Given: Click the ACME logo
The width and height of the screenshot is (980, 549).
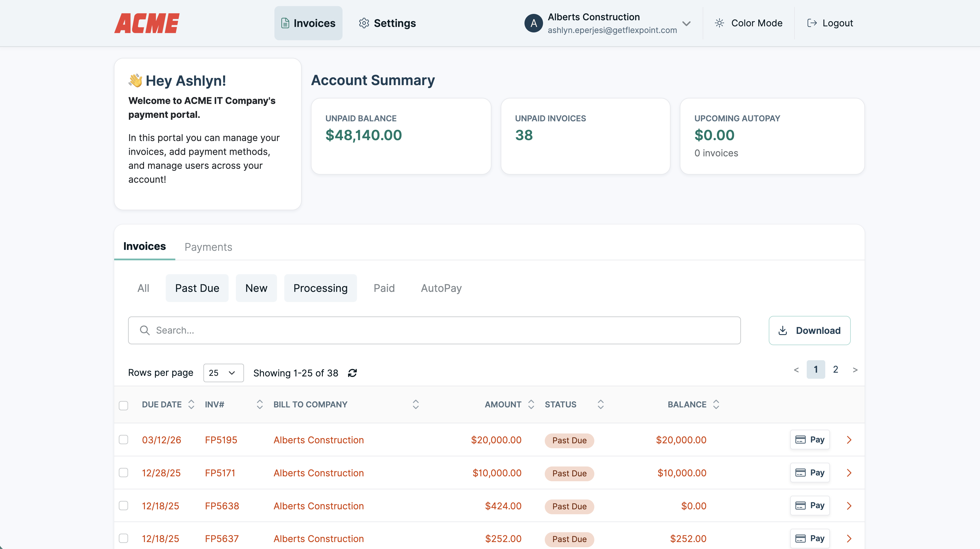Looking at the screenshot, I should 147,23.
